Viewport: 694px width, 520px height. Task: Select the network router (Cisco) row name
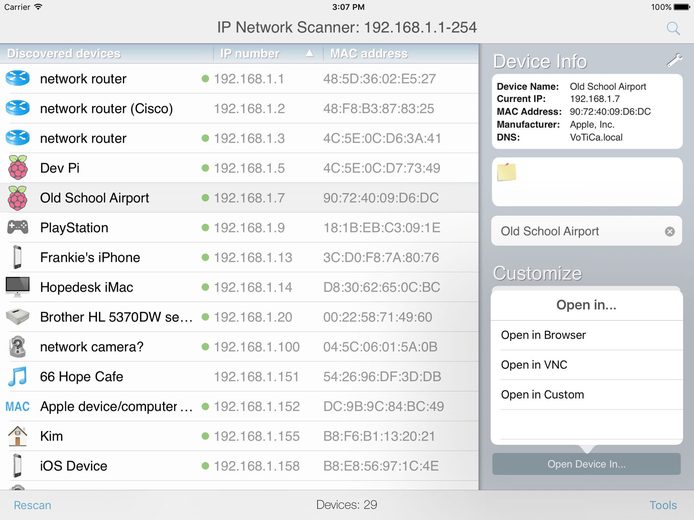(x=106, y=108)
